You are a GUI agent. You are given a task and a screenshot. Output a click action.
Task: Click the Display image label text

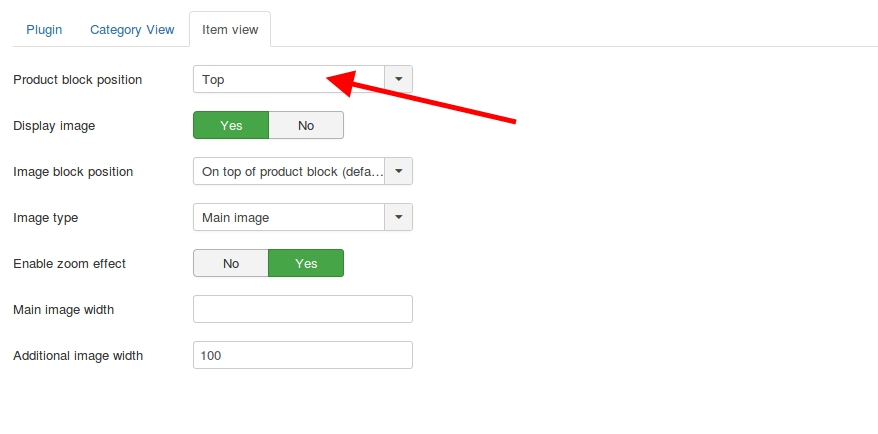[x=54, y=126]
